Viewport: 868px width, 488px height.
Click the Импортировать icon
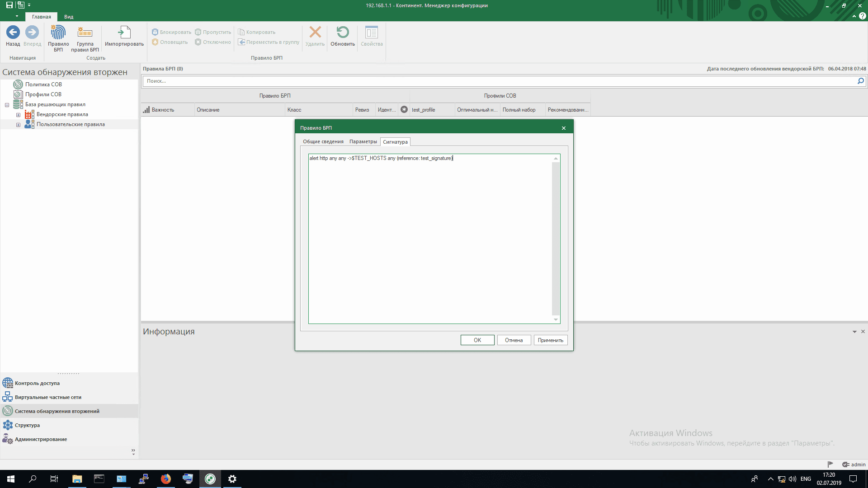[124, 33]
